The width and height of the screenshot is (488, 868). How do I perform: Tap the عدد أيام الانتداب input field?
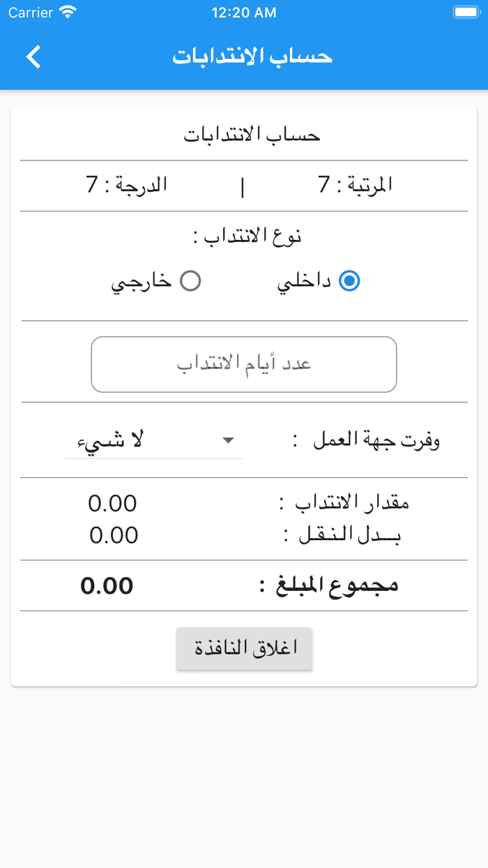click(244, 364)
